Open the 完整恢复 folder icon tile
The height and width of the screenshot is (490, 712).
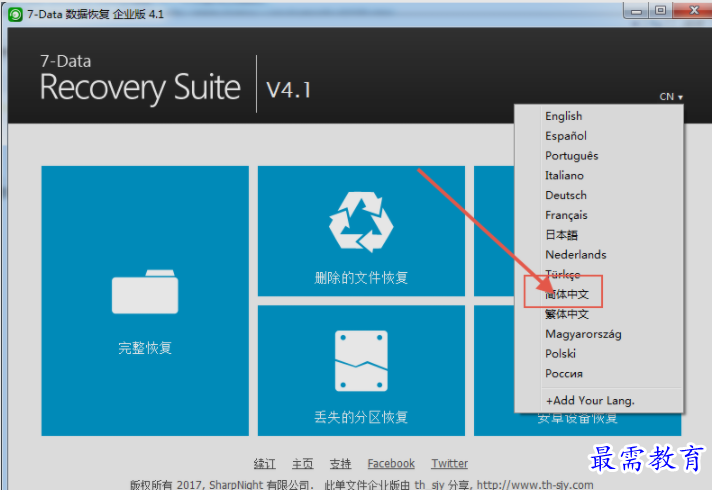145,292
